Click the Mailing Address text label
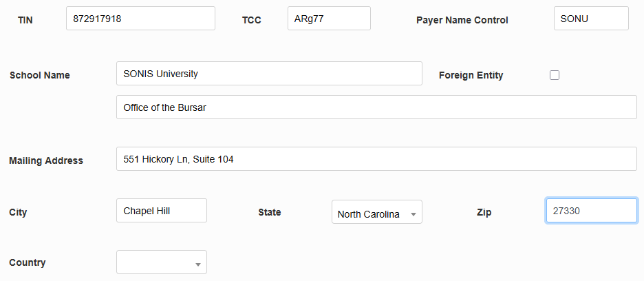Viewport: 644px width, 281px height. tap(46, 160)
